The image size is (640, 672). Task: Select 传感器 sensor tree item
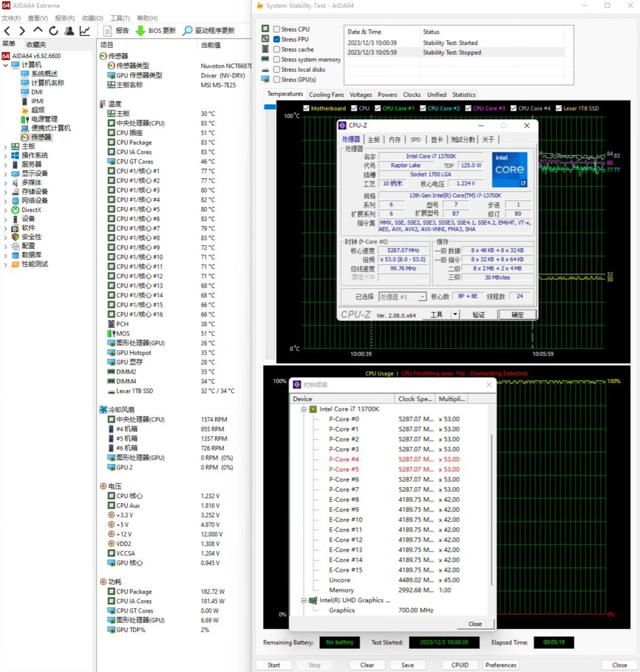pos(41,137)
